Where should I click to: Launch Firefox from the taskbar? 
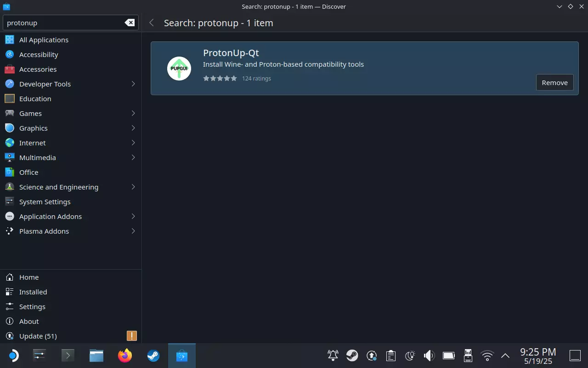tap(125, 356)
